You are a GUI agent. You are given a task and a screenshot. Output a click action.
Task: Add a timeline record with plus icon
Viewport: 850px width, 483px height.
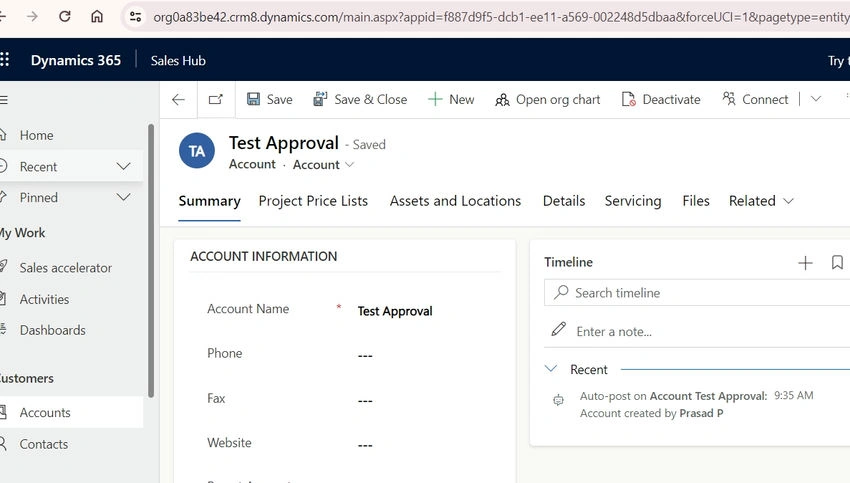click(x=806, y=263)
